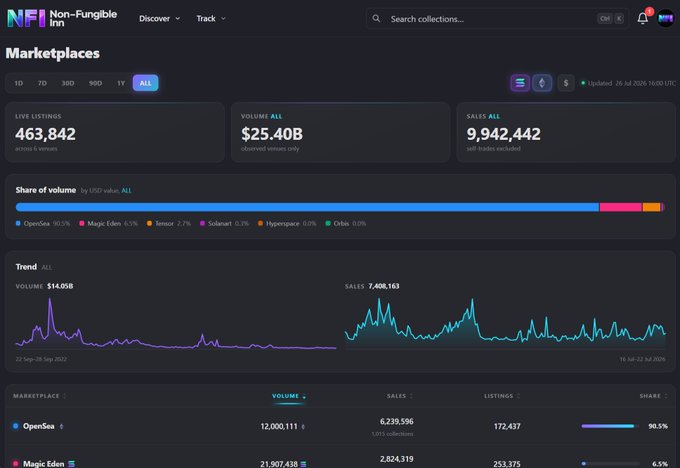Click the Magic Eden 6.5% share bar
This screenshot has width=680, height=468.
[x=610, y=464]
